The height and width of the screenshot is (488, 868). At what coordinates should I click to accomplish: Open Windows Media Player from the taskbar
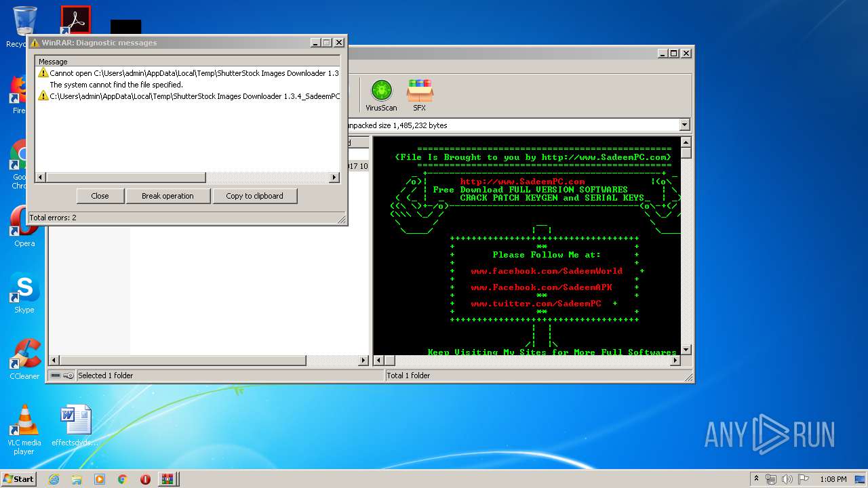100,479
